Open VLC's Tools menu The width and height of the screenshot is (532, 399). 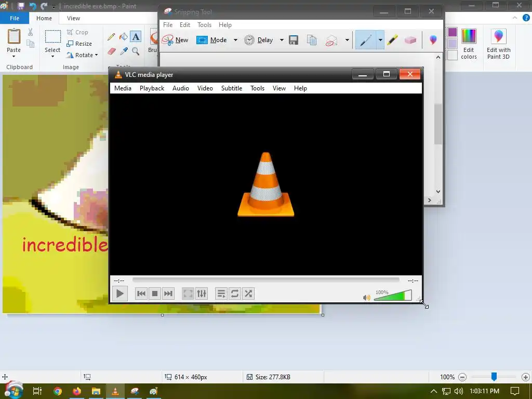coord(257,88)
